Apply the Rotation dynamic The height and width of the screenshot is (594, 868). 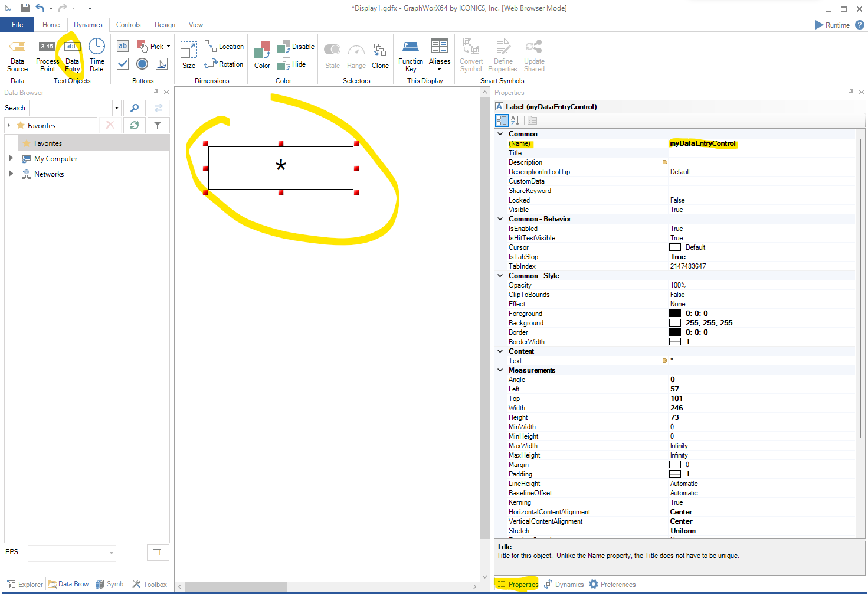pyautogui.click(x=224, y=64)
